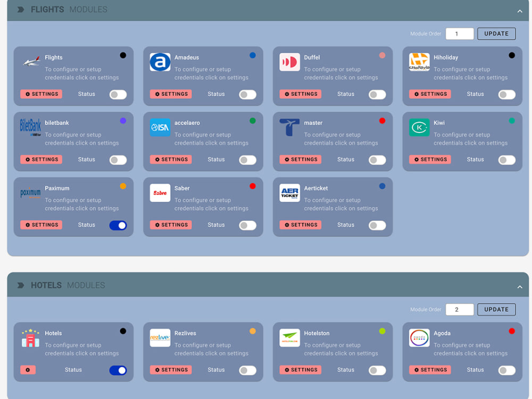Click the Hotels Modules header arrow icon
532x399 pixels.
pos(21,285)
